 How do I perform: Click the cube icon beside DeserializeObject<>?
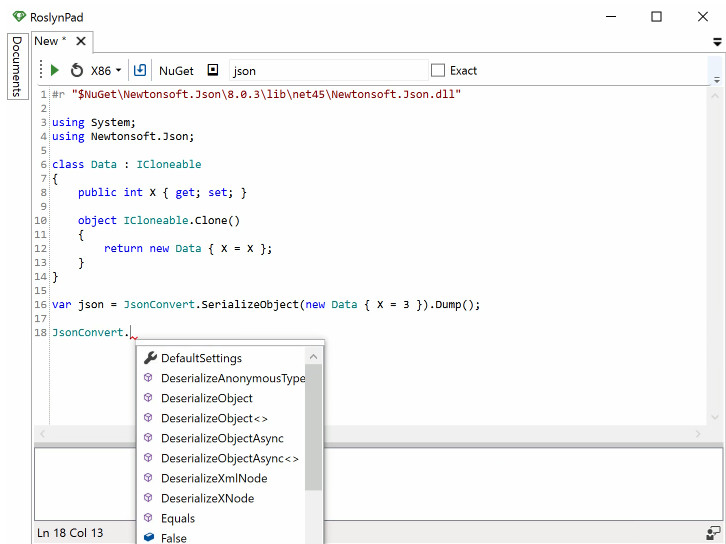click(x=148, y=417)
